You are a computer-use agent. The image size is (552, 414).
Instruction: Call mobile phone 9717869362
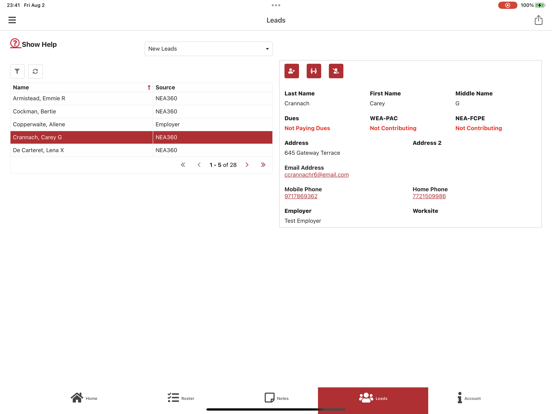coord(301,196)
